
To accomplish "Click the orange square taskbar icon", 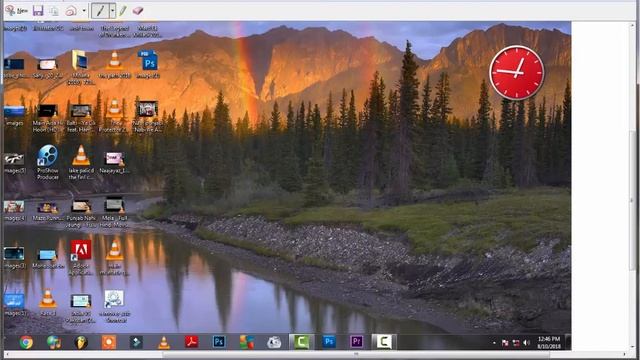I will (109, 342).
